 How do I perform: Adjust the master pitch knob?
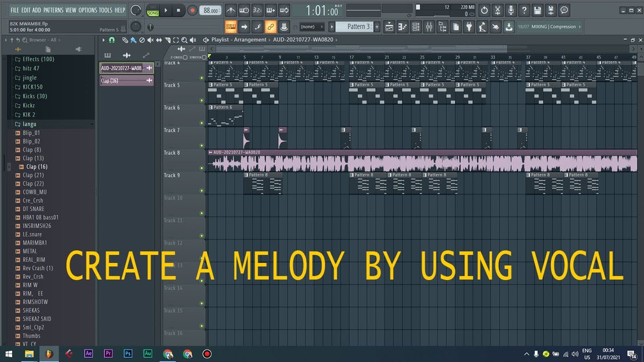click(136, 27)
